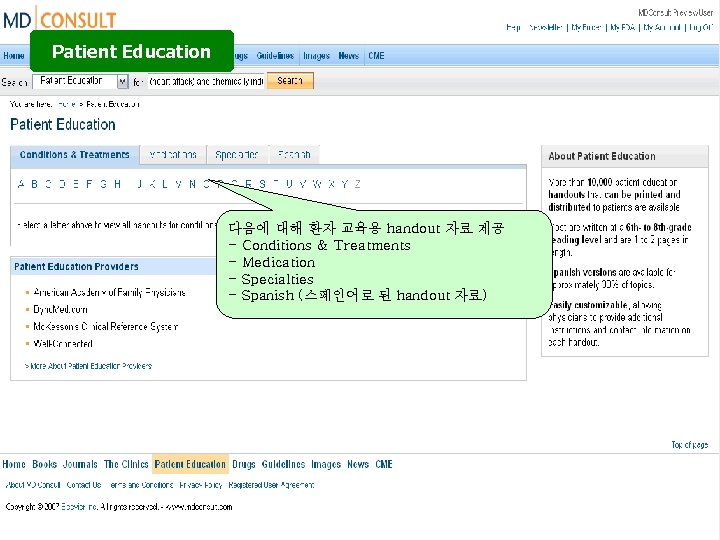Open My PDA in the top-right links
Screen dimensions: 720x540
(623, 28)
